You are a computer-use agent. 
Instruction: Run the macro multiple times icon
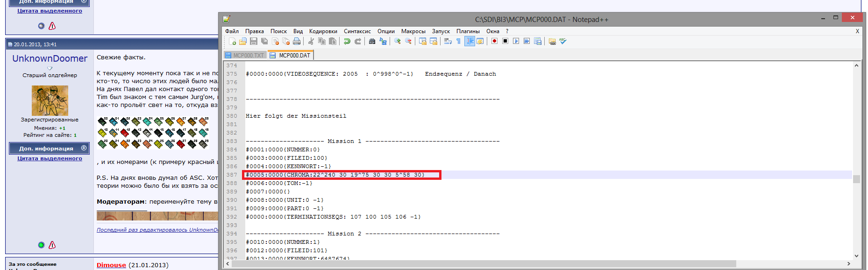pos(527,41)
